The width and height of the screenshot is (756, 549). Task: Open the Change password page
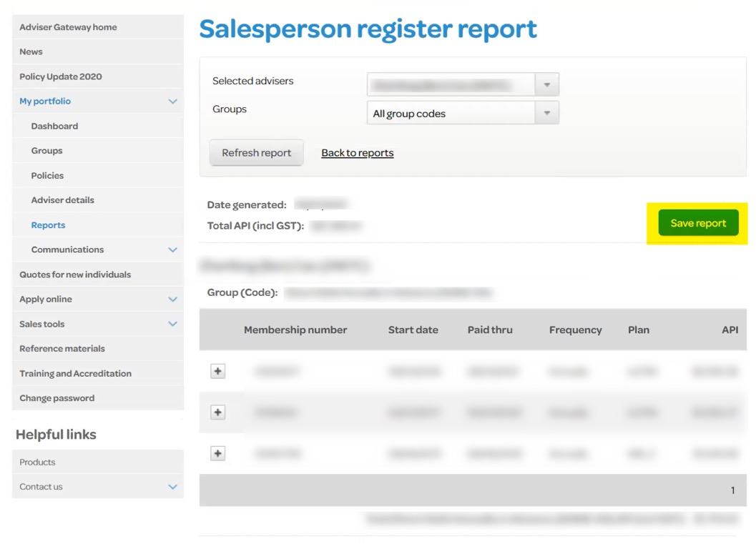click(57, 398)
